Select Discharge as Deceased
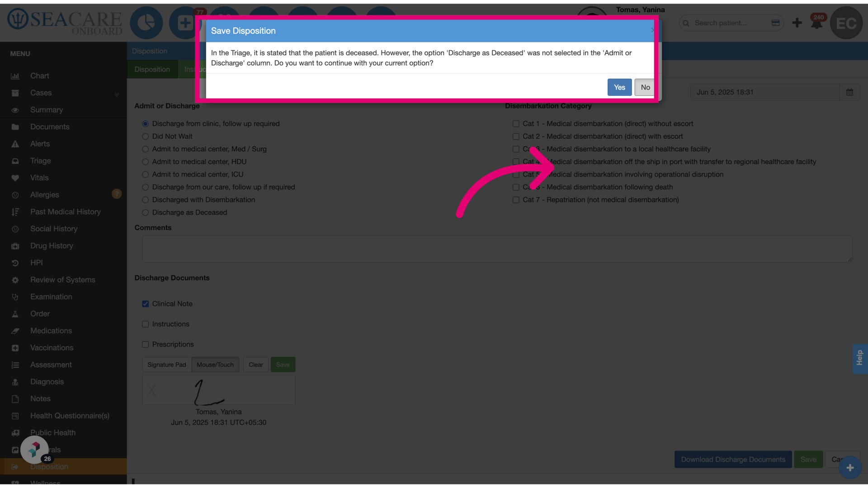 click(x=145, y=212)
